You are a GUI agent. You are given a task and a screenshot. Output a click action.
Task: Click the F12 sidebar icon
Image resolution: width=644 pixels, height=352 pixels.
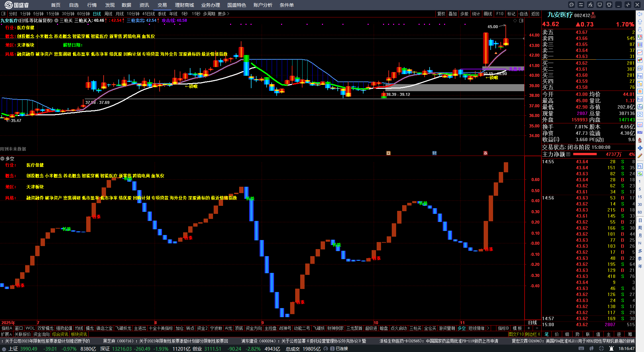(640, 99)
